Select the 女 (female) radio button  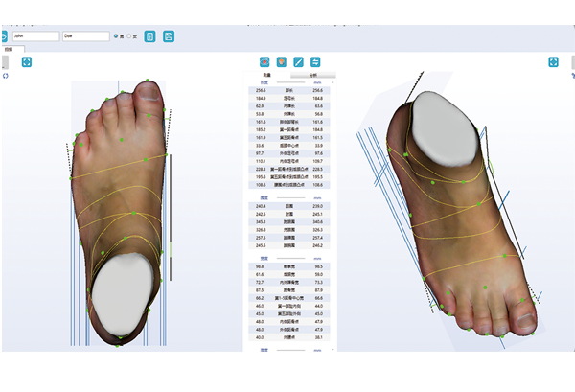pyautogui.click(x=129, y=36)
